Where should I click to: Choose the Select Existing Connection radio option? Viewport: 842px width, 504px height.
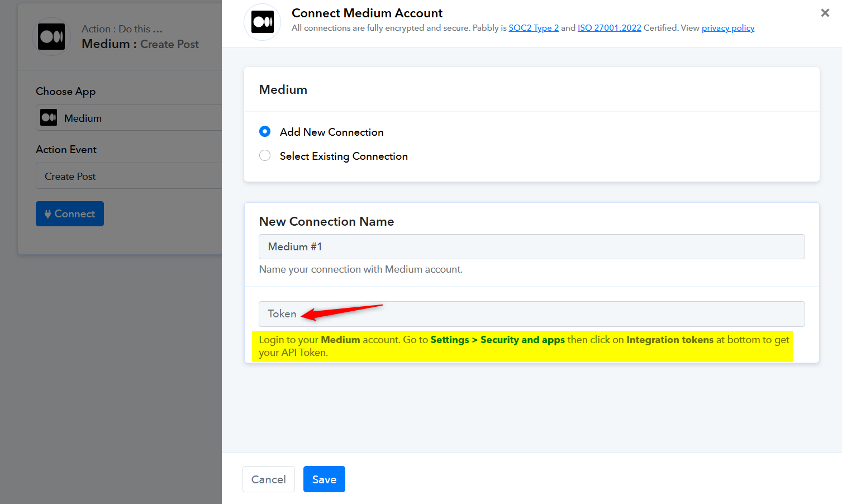coord(265,156)
